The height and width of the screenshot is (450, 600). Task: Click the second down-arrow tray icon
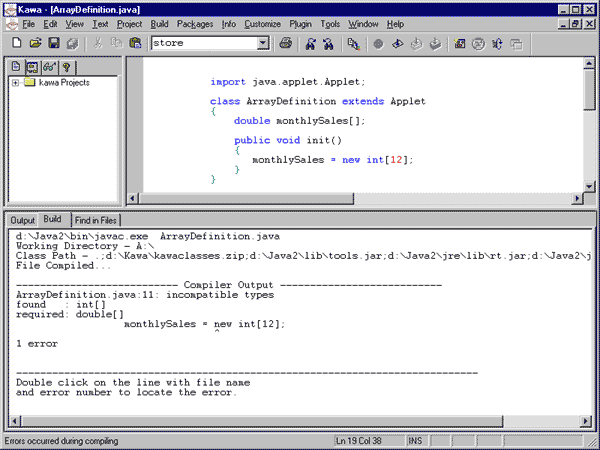pyautogui.click(x=435, y=44)
